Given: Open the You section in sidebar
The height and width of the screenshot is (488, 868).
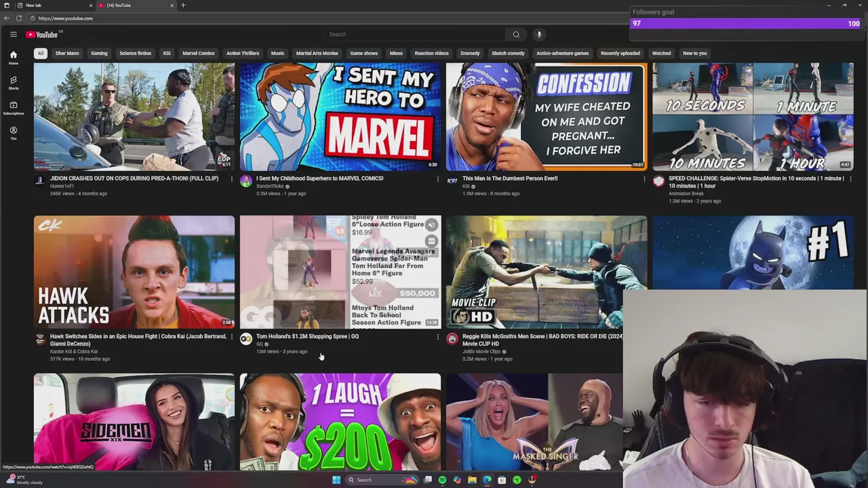Looking at the screenshot, I should point(13,133).
